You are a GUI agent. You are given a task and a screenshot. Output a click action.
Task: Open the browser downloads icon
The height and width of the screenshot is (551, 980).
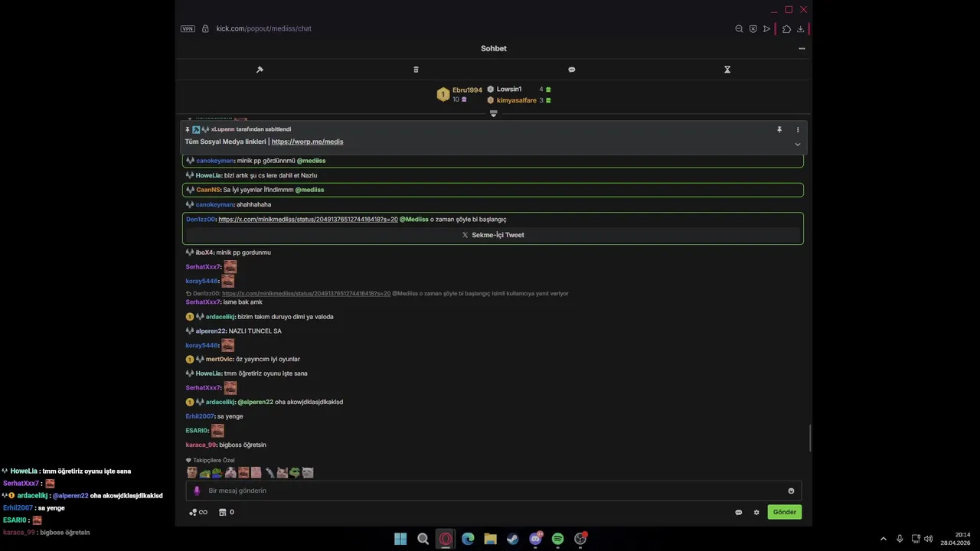click(800, 29)
